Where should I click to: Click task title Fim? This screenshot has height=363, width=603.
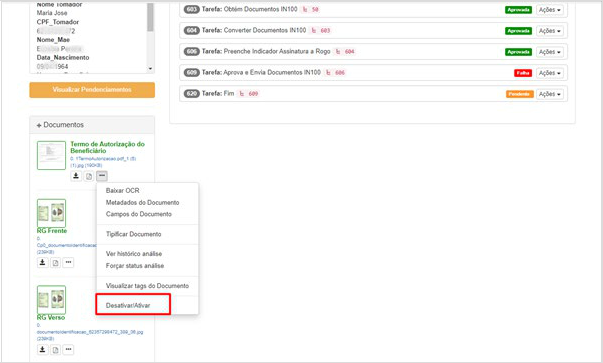point(229,93)
